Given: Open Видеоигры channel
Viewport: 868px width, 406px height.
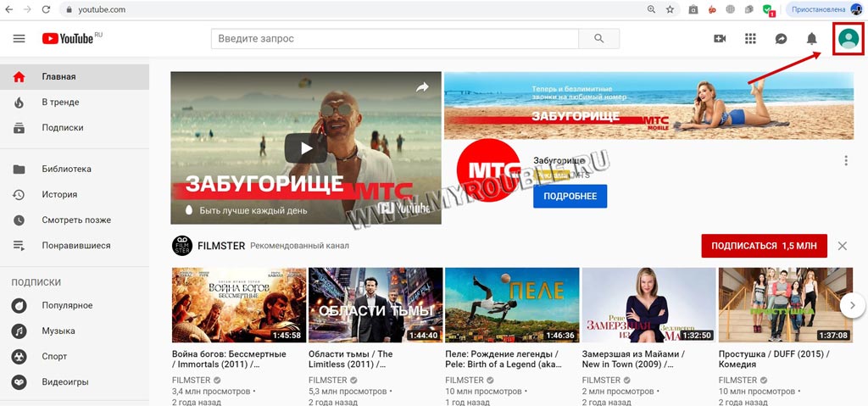Looking at the screenshot, I should [75, 381].
